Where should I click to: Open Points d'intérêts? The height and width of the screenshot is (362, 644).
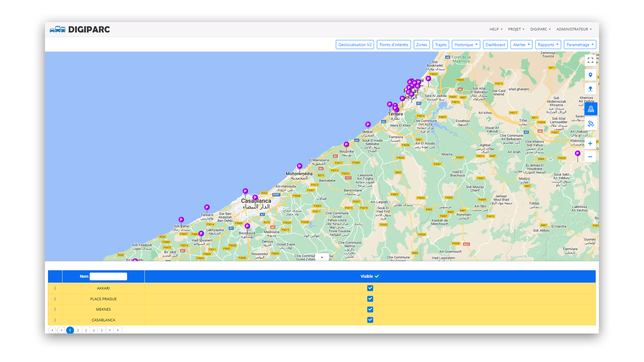(394, 45)
